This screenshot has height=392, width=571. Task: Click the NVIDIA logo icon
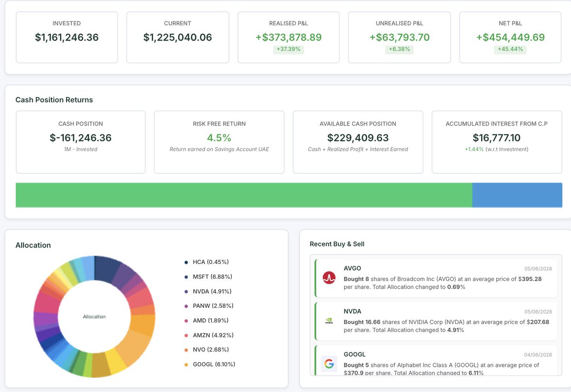[329, 321]
